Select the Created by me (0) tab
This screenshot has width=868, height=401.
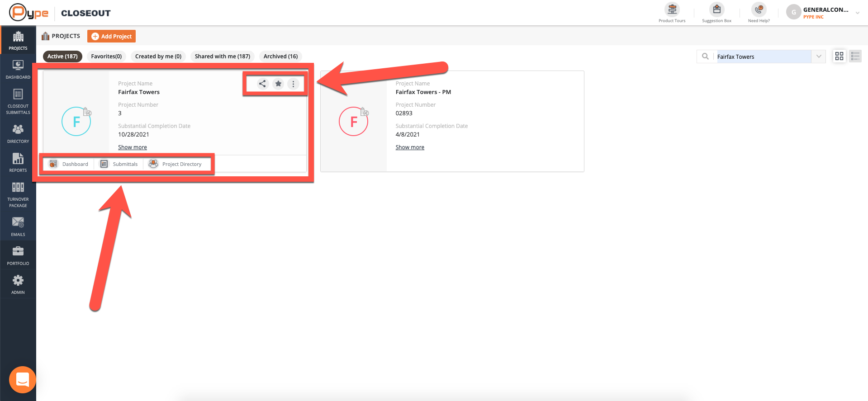coord(158,57)
